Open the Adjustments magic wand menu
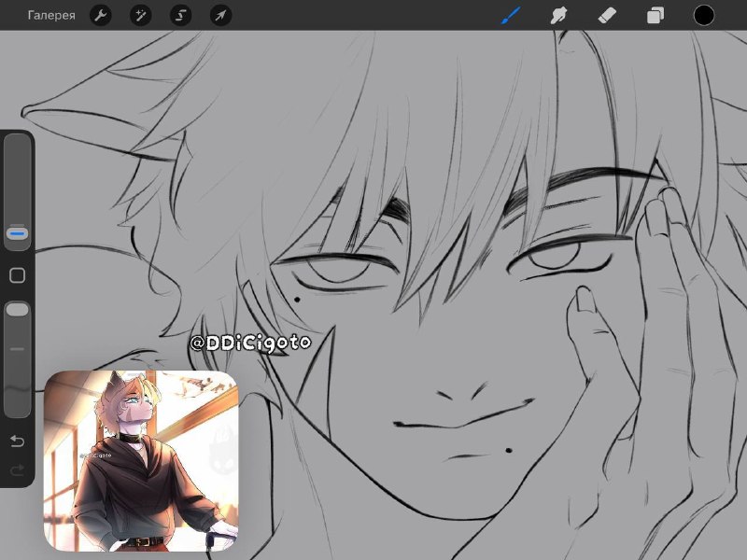Viewport: 747px width, 560px height. tap(141, 16)
